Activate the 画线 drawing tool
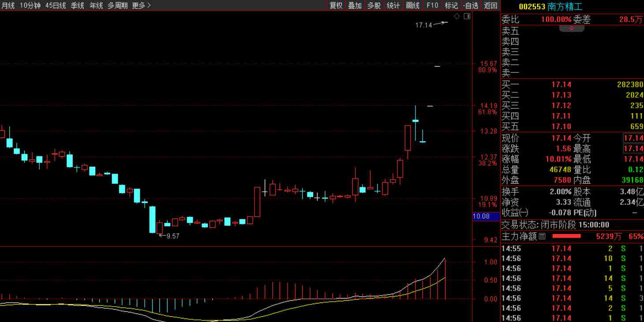Image resolution: width=644 pixels, height=322 pixels. [x=413, y=5]
